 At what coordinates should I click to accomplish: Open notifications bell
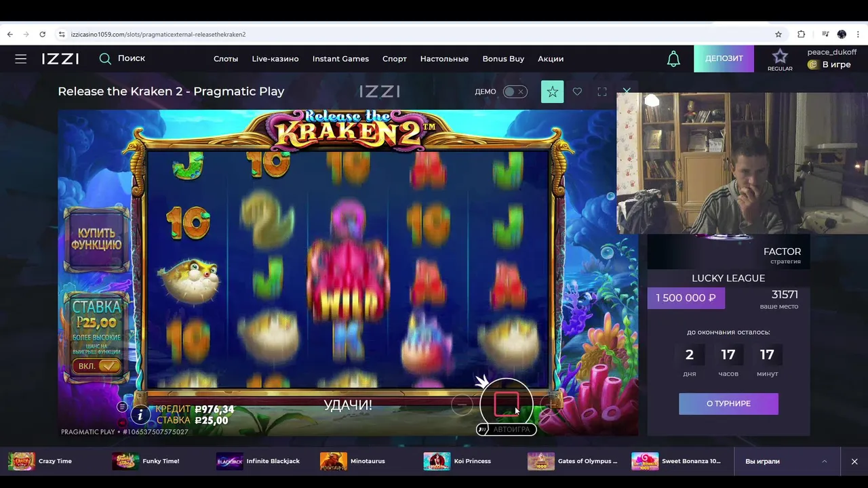coord(673,59)
